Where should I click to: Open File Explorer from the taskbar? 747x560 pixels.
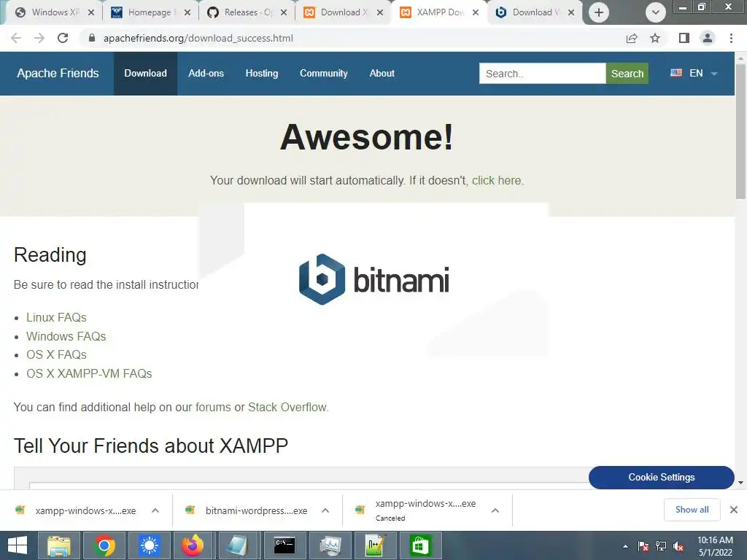click(x=58, y=545)
